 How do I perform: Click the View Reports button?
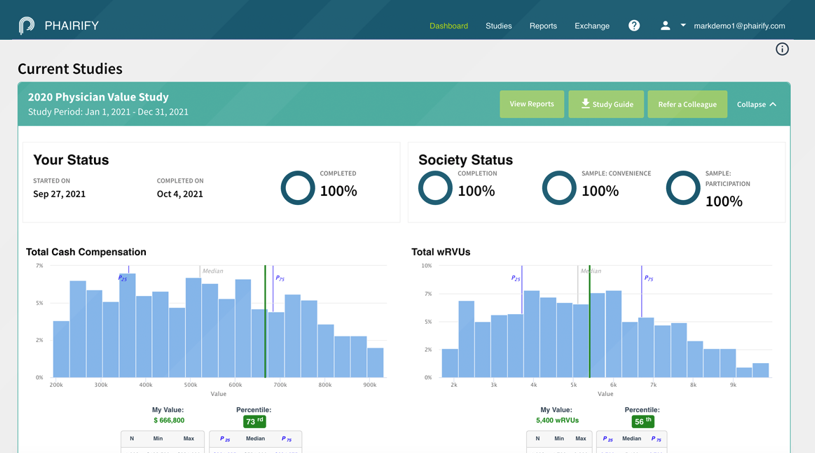pos(531,104)
